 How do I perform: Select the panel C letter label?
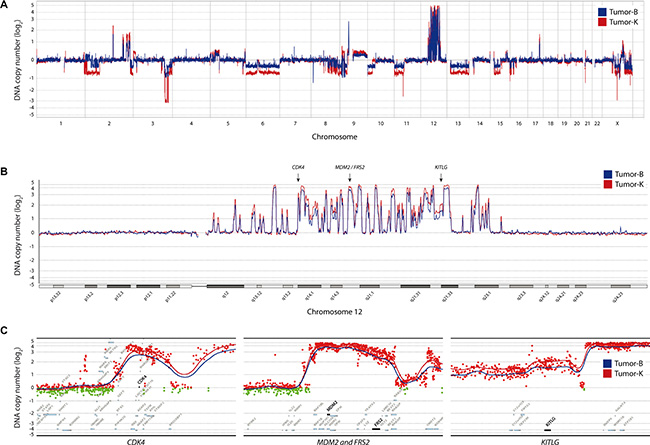tap(6, 330)
